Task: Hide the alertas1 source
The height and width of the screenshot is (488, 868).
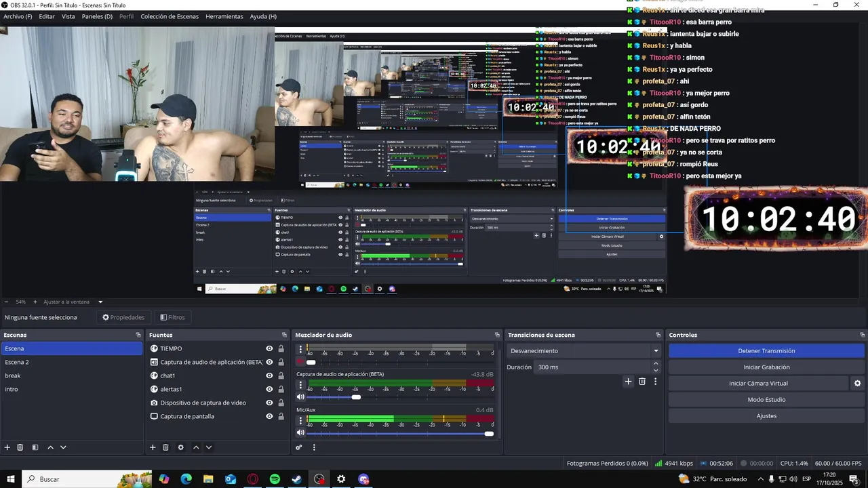Action: 269,389
